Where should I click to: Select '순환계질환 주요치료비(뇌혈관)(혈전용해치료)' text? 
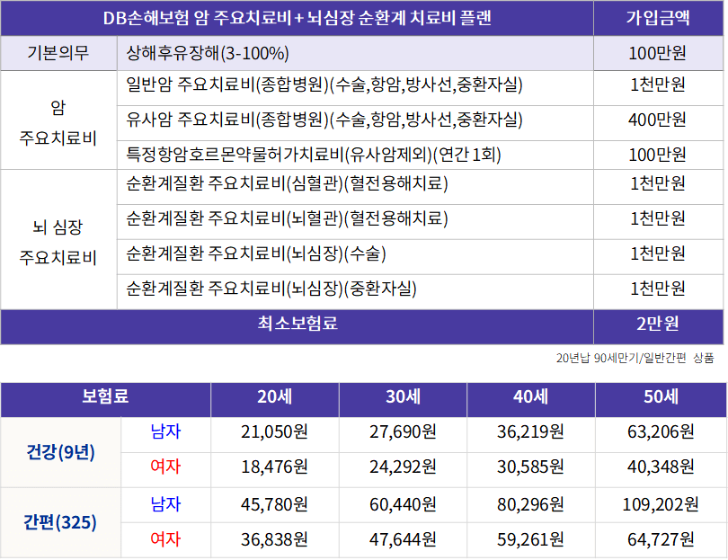288,218
